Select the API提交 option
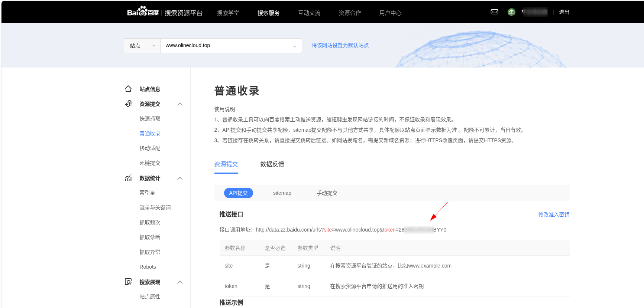644x308 pixels. click(238, 193)
